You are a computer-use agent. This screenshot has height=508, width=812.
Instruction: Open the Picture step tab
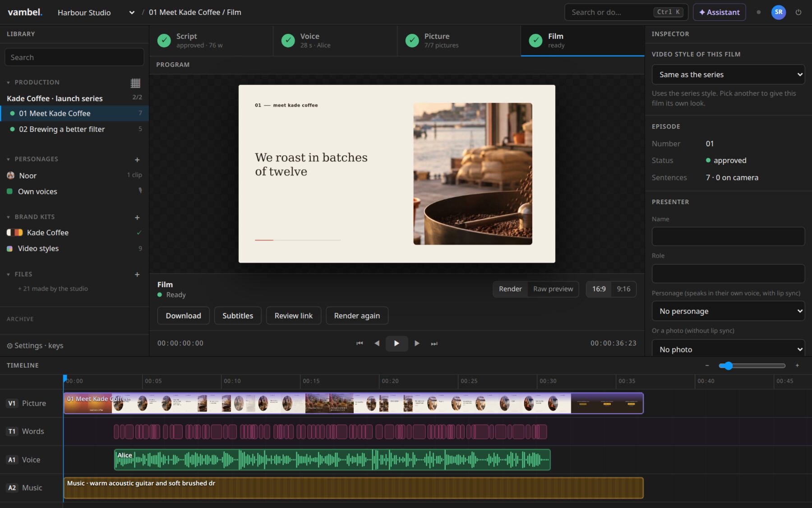point(459,41)
